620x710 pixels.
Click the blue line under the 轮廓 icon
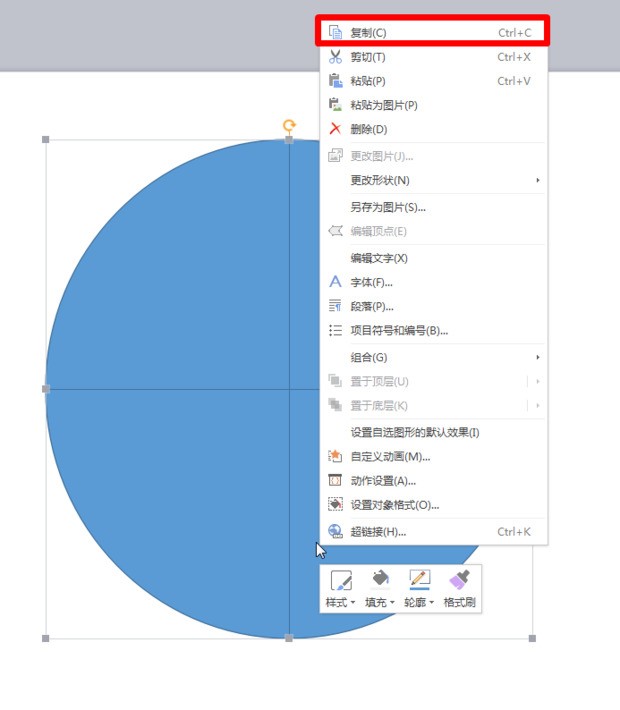[x=419, y=589]
